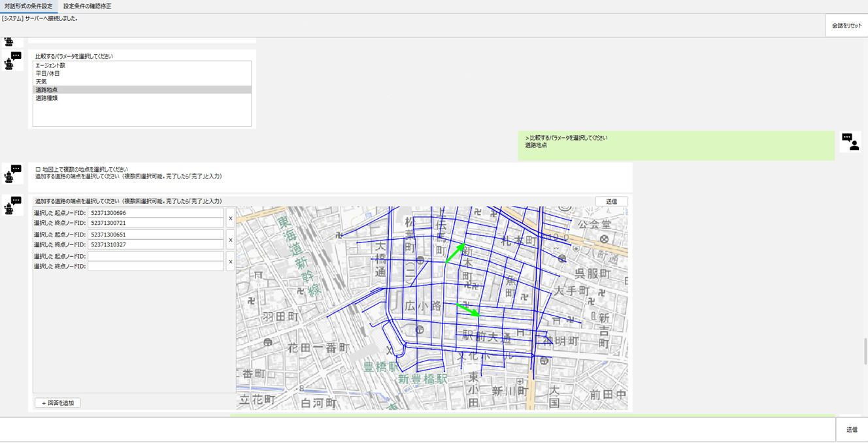Click the empty third 起点ノードID field

click(156, 257)
